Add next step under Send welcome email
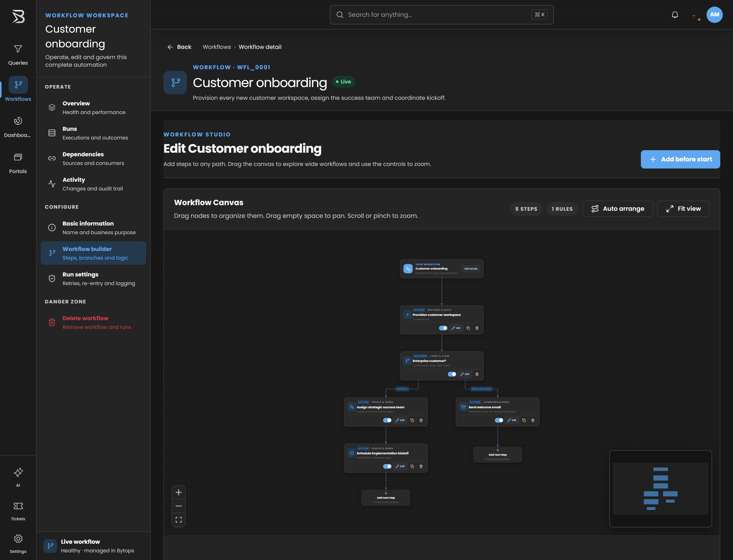This screenshot has width=733, height=560. (x=497, y=455)
